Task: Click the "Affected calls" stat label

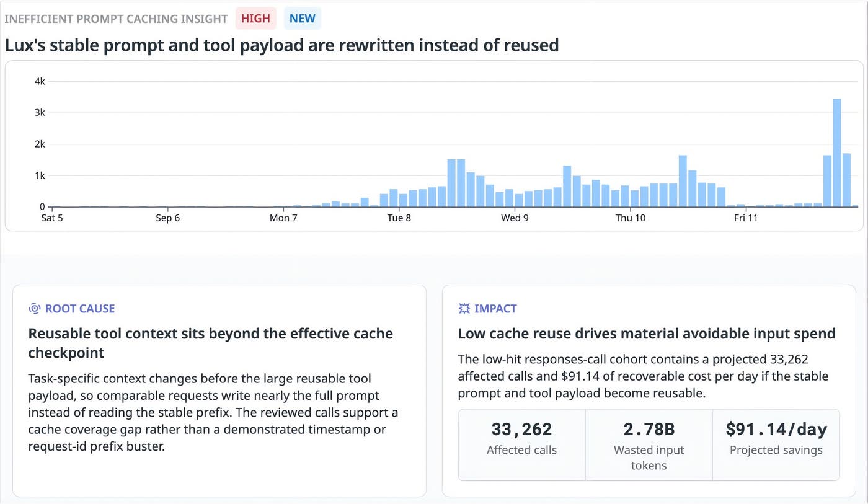Action: tap(521, 450)
